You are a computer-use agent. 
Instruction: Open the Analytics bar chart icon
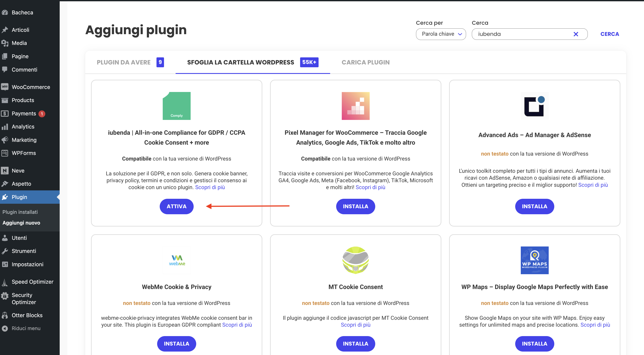tap(5, 127)
